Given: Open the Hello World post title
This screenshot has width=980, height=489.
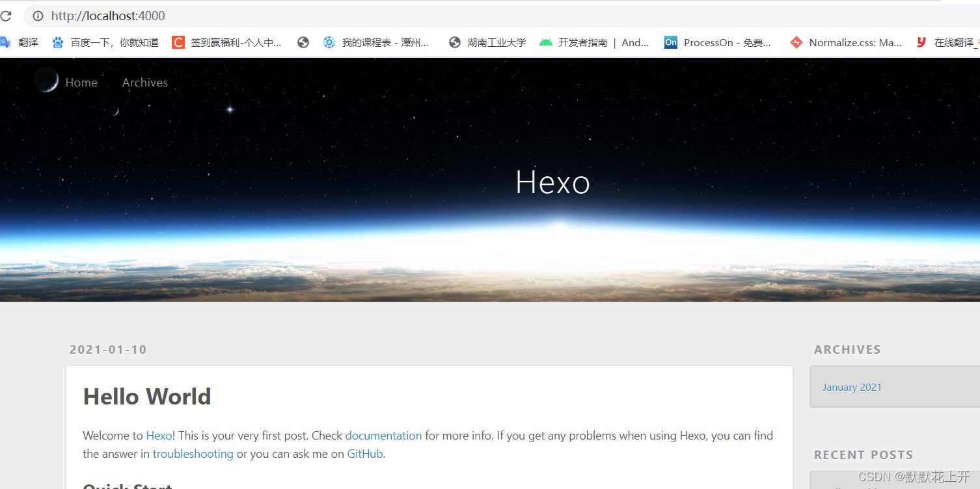Looking at the screenshot, I should point(147,397).
